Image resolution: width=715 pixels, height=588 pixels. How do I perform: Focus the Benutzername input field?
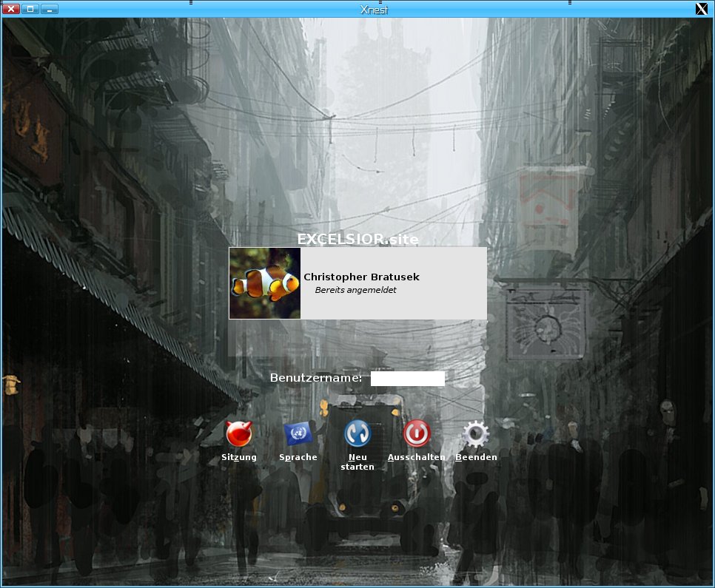408,379
